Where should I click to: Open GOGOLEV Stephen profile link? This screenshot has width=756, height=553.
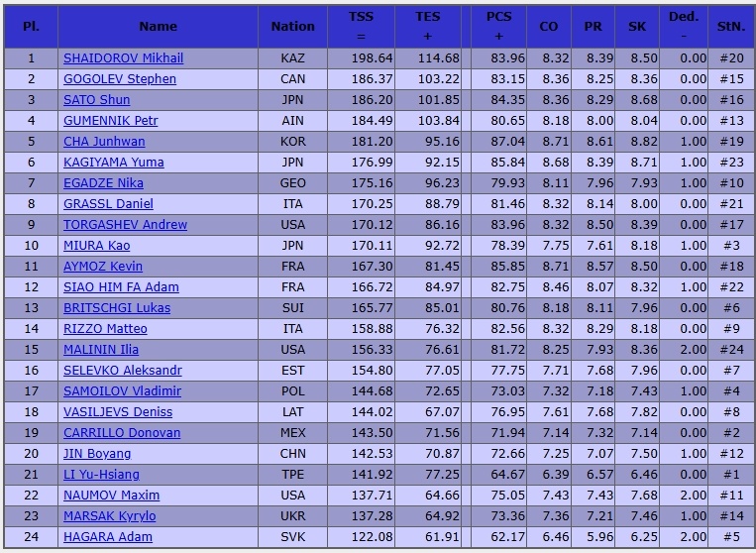tap(120, 79)
